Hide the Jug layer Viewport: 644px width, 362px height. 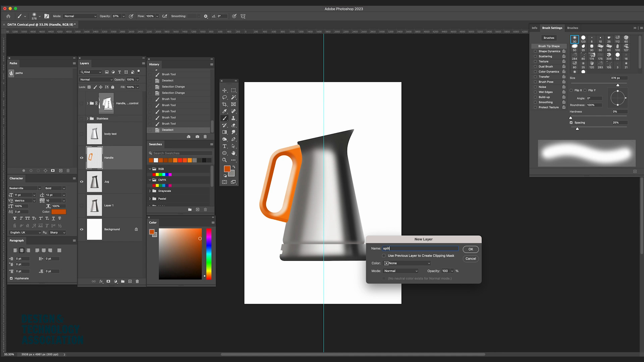(x=82, y=182)
